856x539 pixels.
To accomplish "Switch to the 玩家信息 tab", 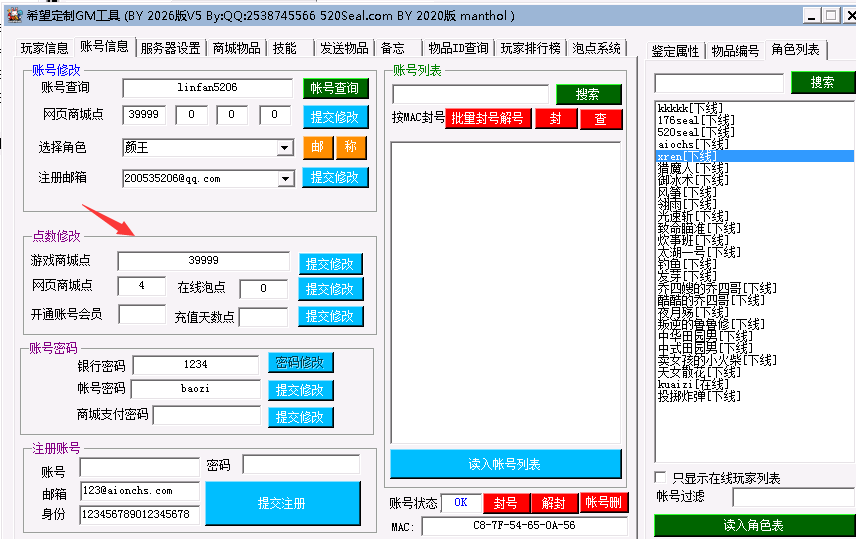I will [44, 48].
